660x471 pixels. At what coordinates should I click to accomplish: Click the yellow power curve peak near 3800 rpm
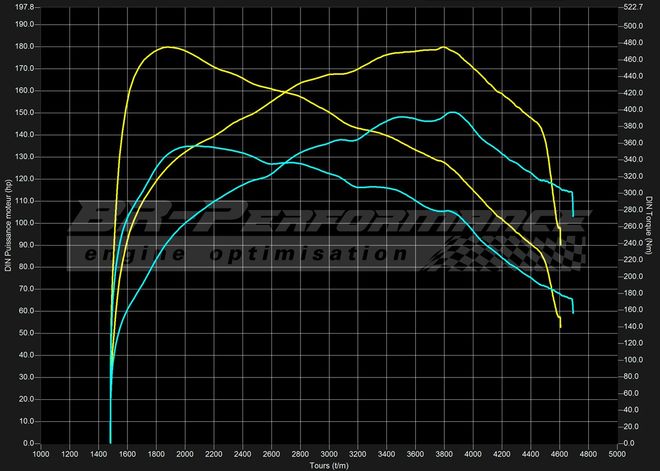(442, 47)
